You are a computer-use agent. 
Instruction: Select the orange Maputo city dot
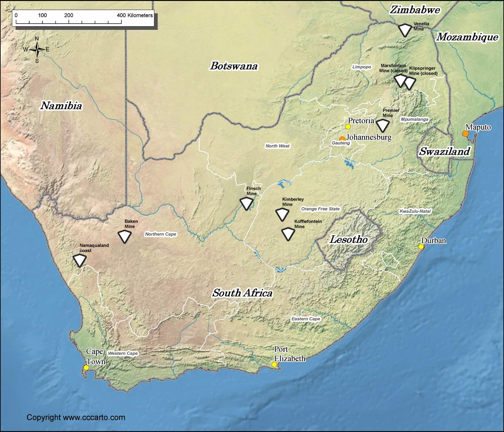point(466,134)
